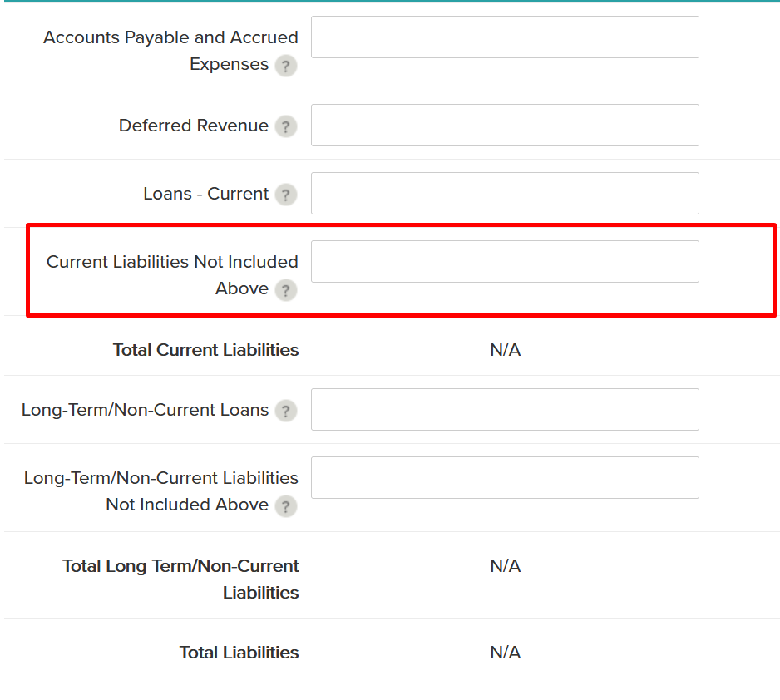Click the N/A value for Total Current Liabilities
Image resolution: width=780 pixels, height=700 pixels.
[x=505, y=350]
